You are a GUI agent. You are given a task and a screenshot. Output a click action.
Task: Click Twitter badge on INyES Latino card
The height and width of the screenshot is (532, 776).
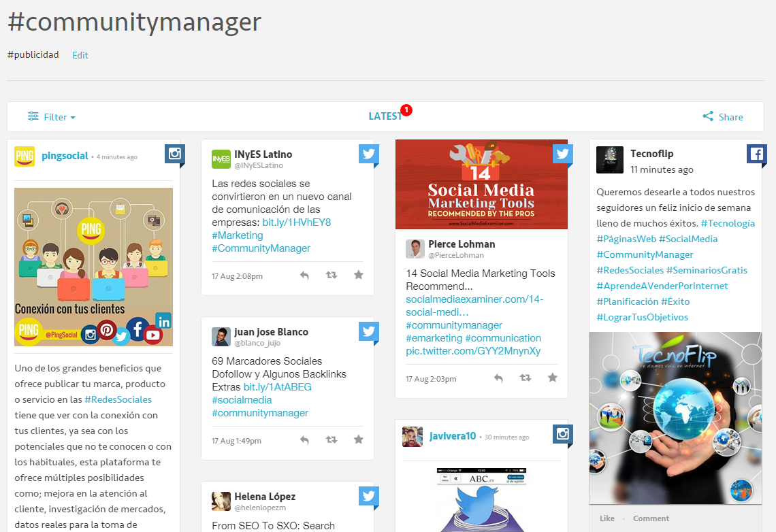click(369, 154)
